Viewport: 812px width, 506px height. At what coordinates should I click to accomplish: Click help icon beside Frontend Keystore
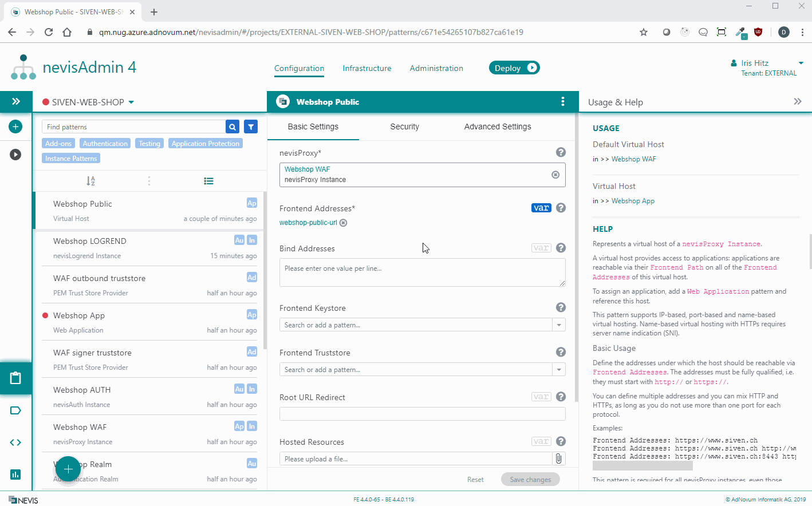click(x=561, y=308)
